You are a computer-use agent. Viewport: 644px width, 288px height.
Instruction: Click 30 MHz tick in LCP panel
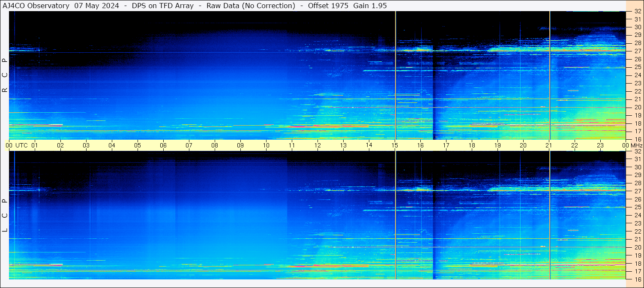[638, 167]
